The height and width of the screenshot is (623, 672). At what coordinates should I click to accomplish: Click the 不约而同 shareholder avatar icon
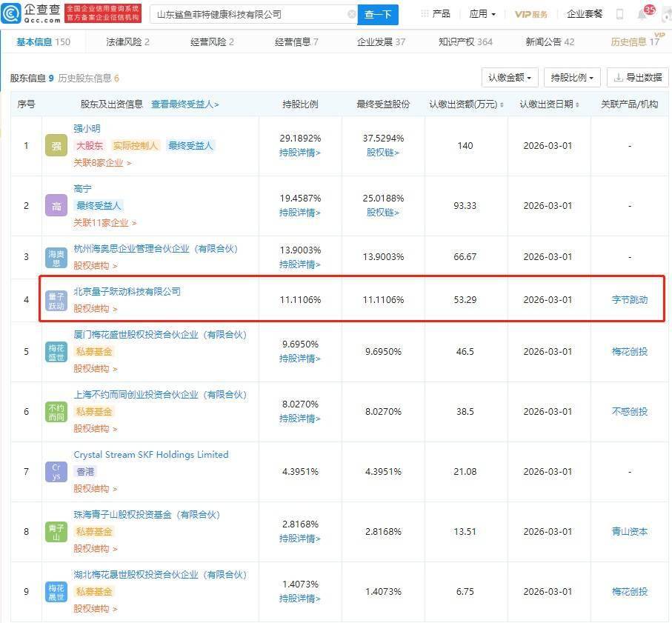tap(56, 412)
